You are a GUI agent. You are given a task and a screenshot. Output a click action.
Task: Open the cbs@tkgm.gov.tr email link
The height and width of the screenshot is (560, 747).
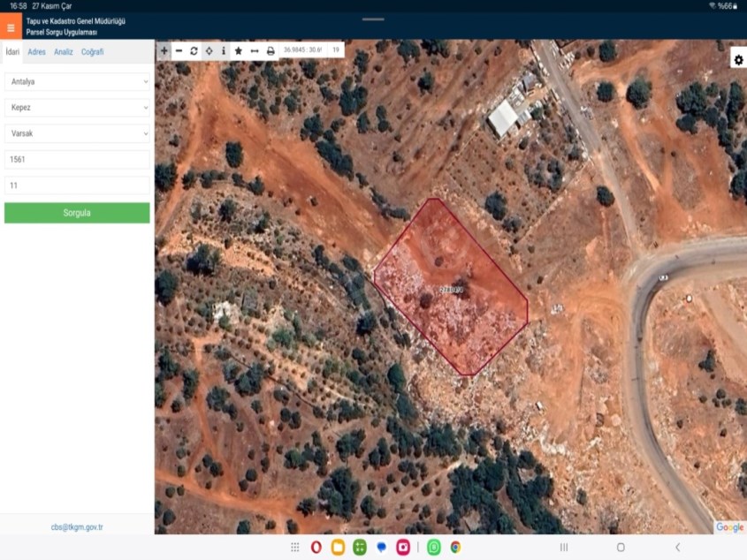click(77, 527)
